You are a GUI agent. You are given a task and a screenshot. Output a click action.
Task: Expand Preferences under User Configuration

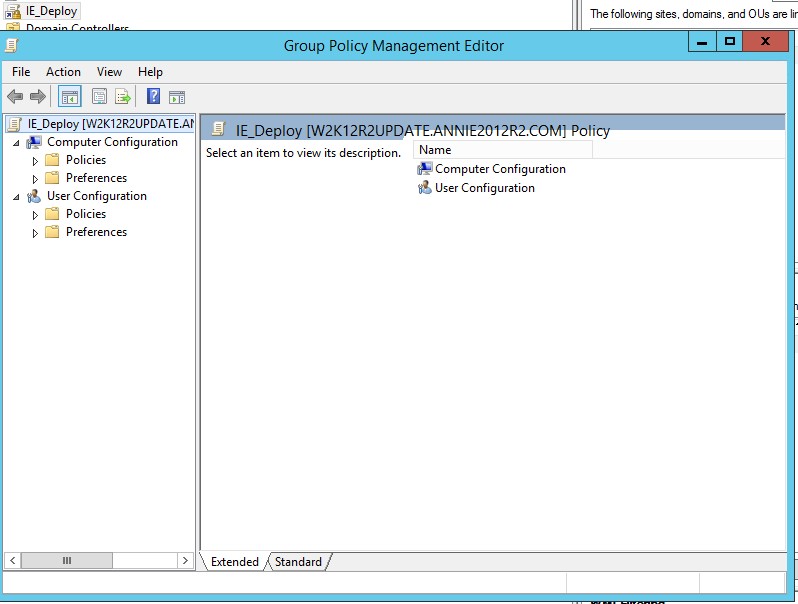[35, 233]
